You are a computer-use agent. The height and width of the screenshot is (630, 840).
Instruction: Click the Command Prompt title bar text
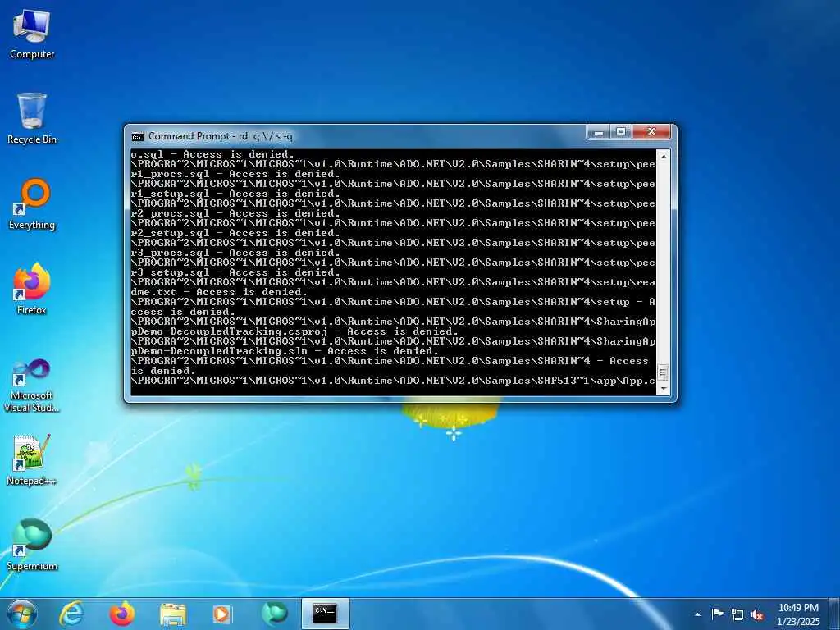click(x=220, y=136)
